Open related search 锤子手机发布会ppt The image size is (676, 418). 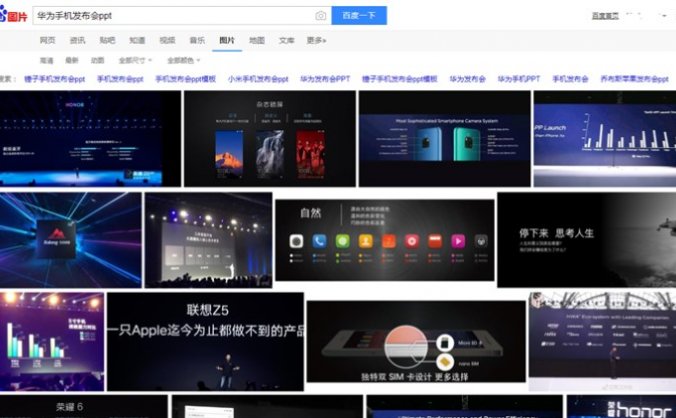(54, 79)
